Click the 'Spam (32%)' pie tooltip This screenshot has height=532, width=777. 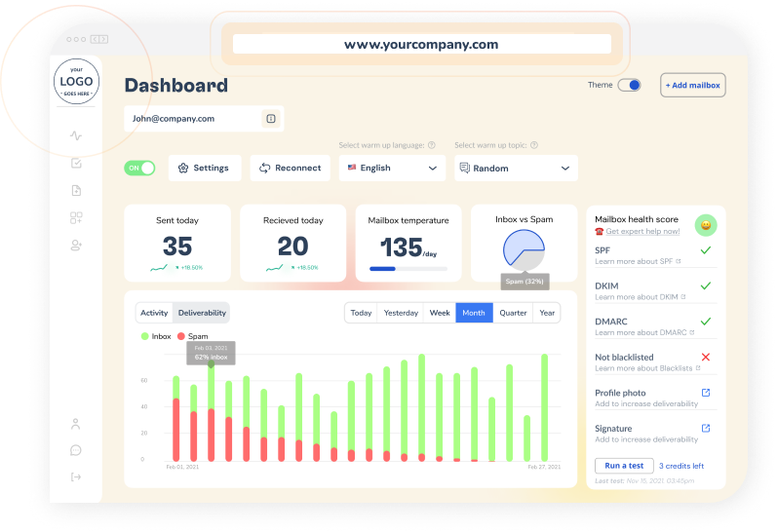pyautogui.click(x=524, y=282)
